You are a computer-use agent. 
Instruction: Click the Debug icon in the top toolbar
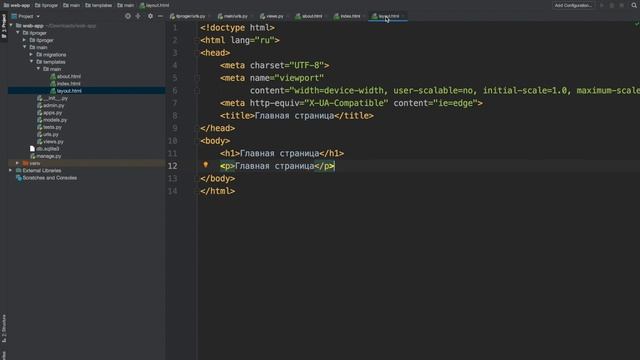(x=611, y=5)
